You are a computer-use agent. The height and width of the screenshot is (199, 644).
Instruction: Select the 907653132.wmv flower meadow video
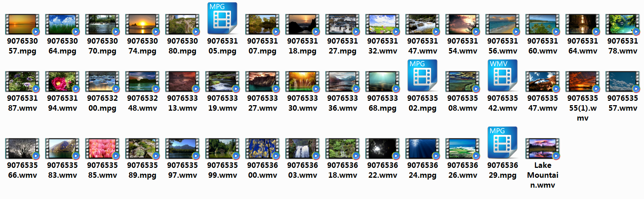click(383, 25)
